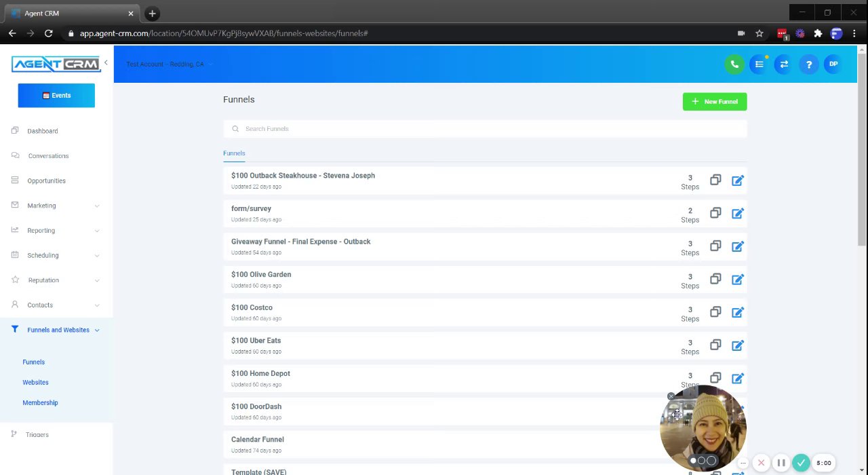868x475 pixels.
Task: Click the Events button
Action: coord(56,96)
